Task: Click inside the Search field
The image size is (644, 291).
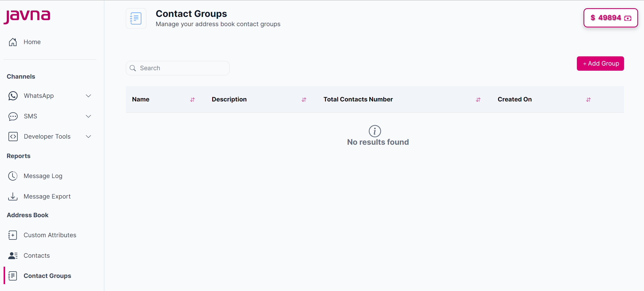Action: [177, 68]
